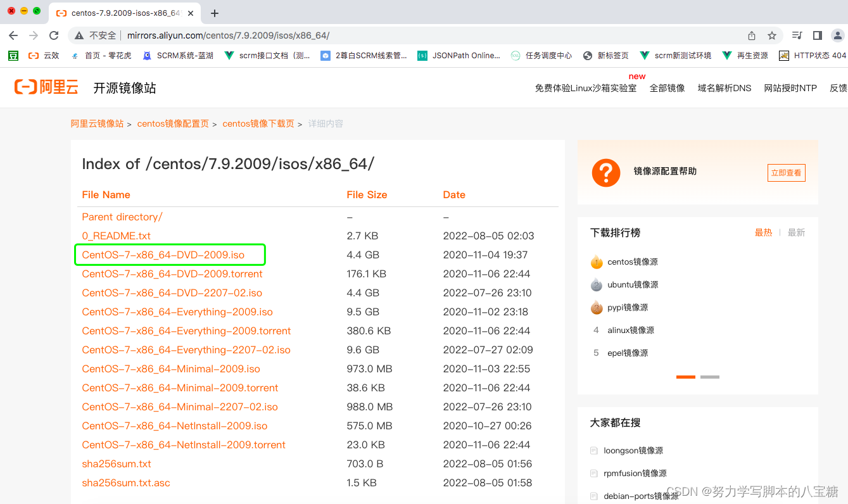
Task: Click the Aliyun logo in the page header
Action: pyautogui.click(x=46, y=87)
